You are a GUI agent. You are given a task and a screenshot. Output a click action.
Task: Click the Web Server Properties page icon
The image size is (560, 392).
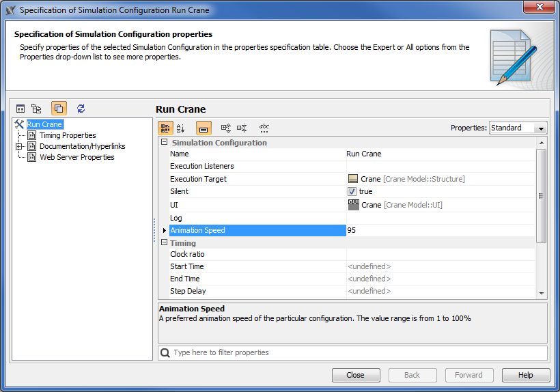[x=32, y=157]
